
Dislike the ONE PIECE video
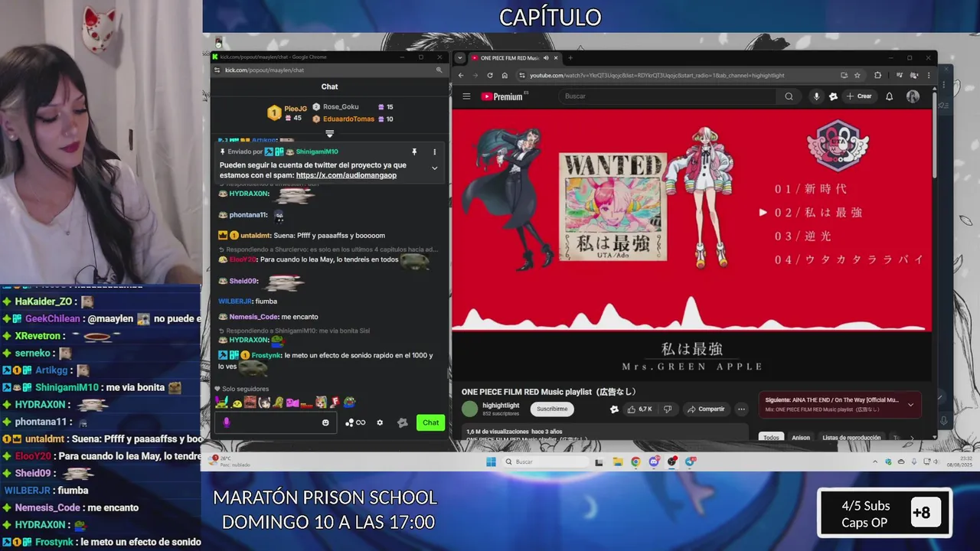[668, 409]
